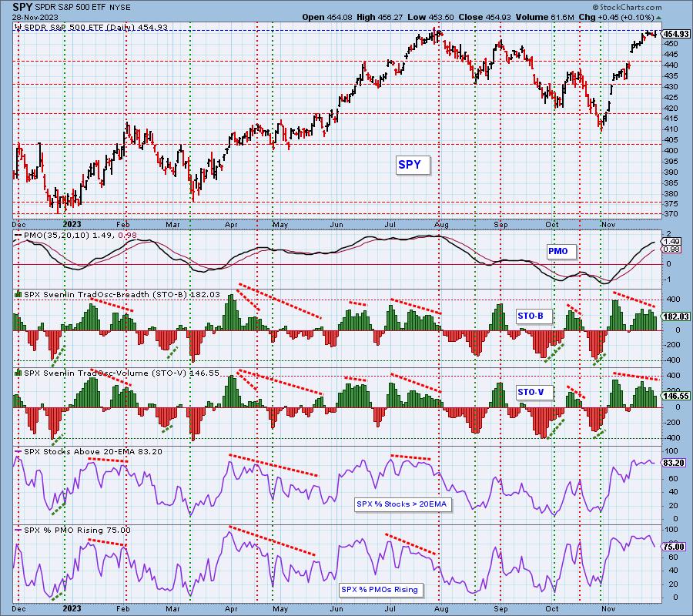The width and height of the screenshot is (693, 616).
Task: Click the -1 label on the PMO axis
Action: coord(668,280)
